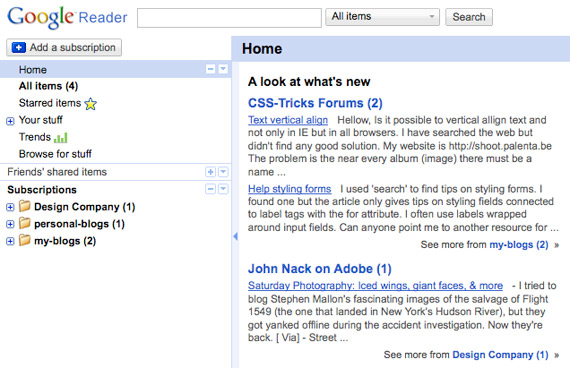This screenshot has height=368, width=570.
Task: Expand the Design Company folder plus sign
Action: point(10,207)
